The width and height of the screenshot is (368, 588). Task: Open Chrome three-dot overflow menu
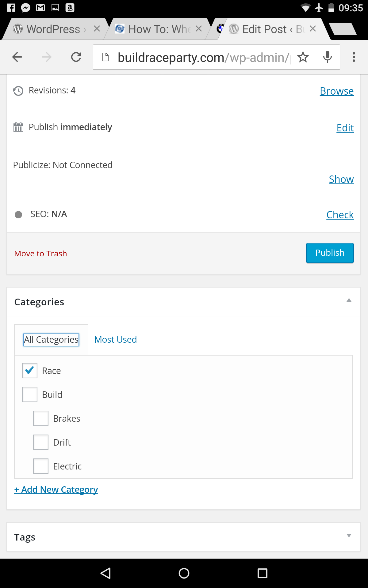click(354, 57)
